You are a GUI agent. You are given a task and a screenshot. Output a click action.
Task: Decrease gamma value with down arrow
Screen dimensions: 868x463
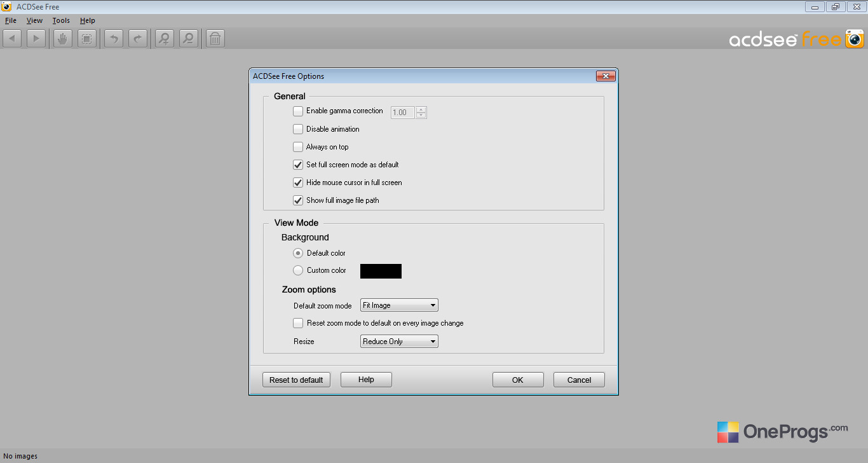click(421, 115)
